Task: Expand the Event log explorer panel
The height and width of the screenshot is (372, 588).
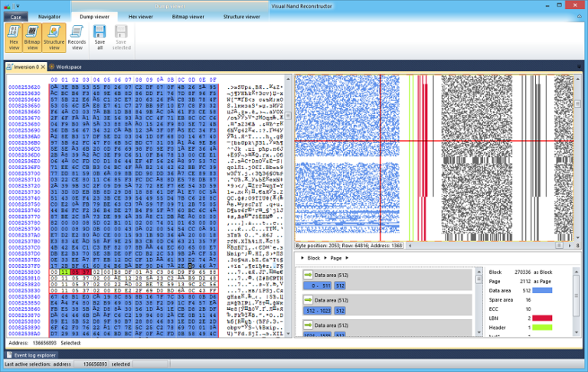Action: click(x=32, y=354)
